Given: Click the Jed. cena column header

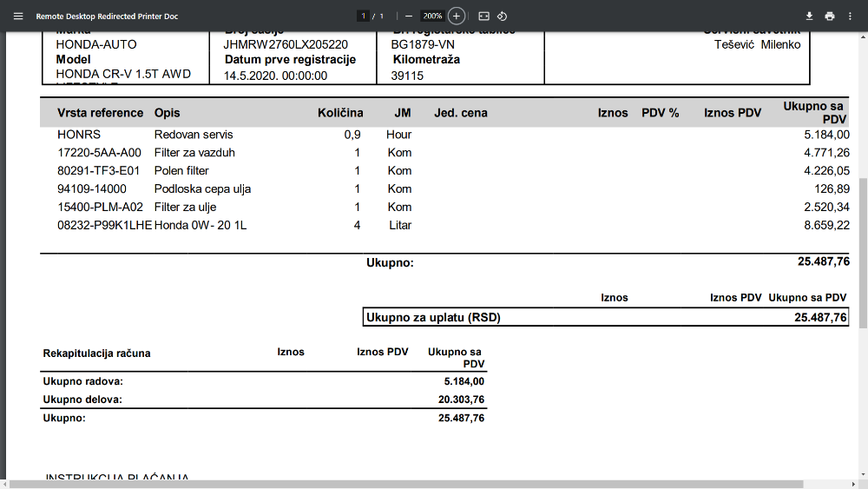Looking at the screenshot, I should (461, 113).
